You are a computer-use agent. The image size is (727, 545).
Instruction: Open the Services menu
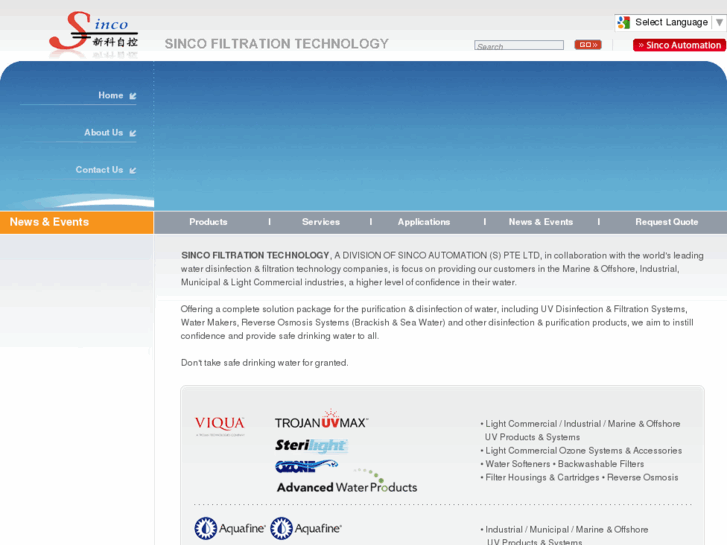coord(321,222)
